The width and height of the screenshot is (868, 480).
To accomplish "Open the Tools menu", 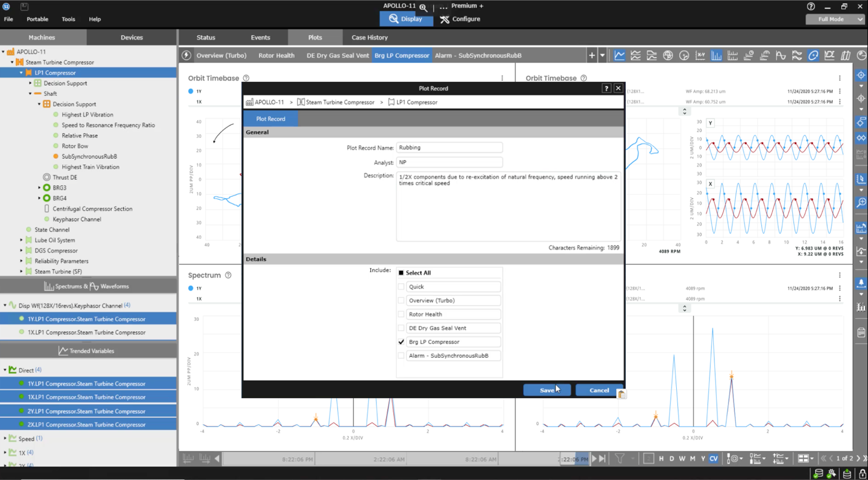I will pyautogui.click(x=68, y=19).
